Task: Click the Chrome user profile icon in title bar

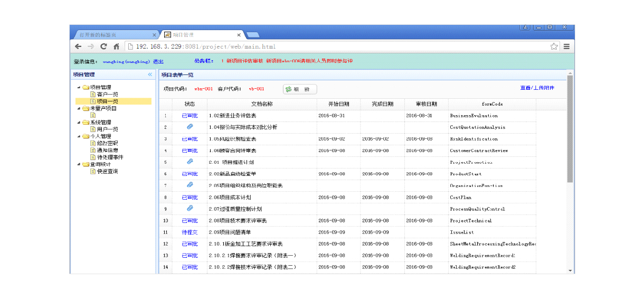Action: 525,27
